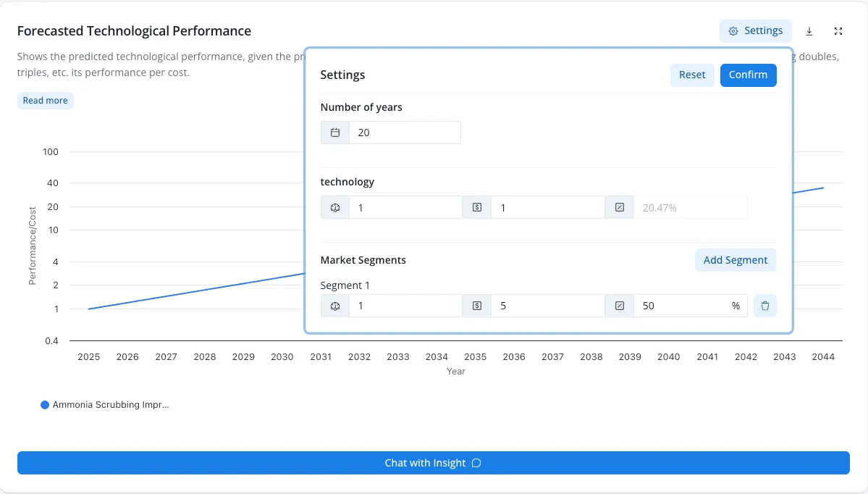Screen dimensions: 868x494
Task: Click the technology percent rate icon
Action: (620, 208)
